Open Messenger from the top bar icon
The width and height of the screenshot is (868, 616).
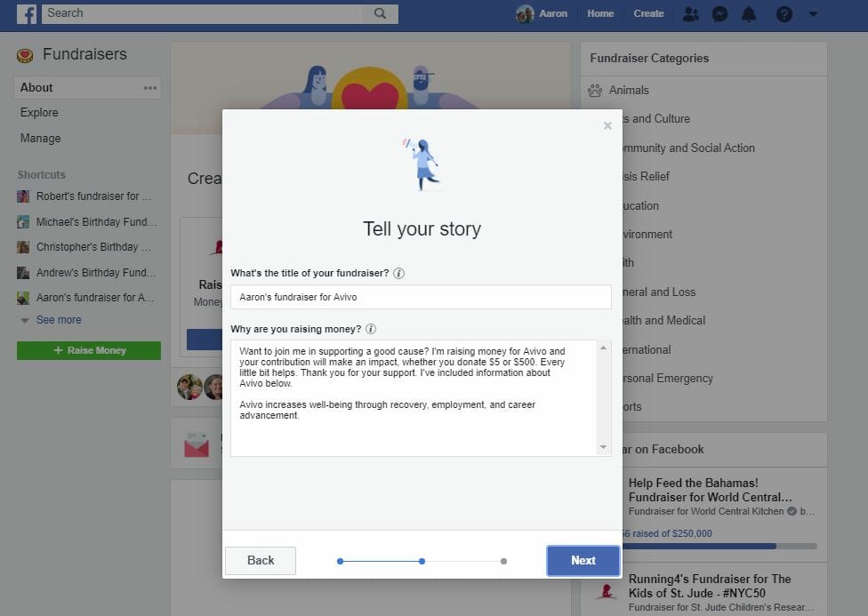coord(719,13)
